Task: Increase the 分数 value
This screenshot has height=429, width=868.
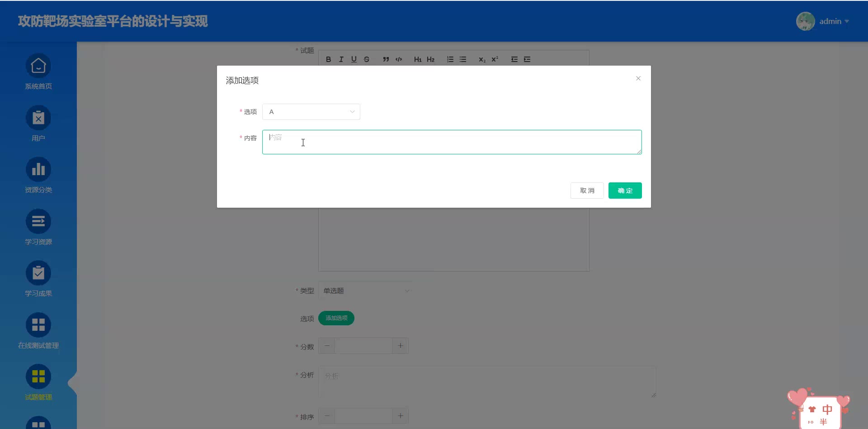Action: tap(400, 346)
